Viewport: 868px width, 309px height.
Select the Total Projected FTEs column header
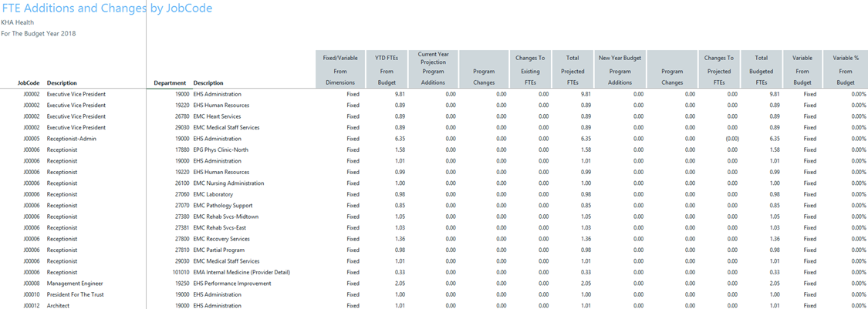coord(572,70)
